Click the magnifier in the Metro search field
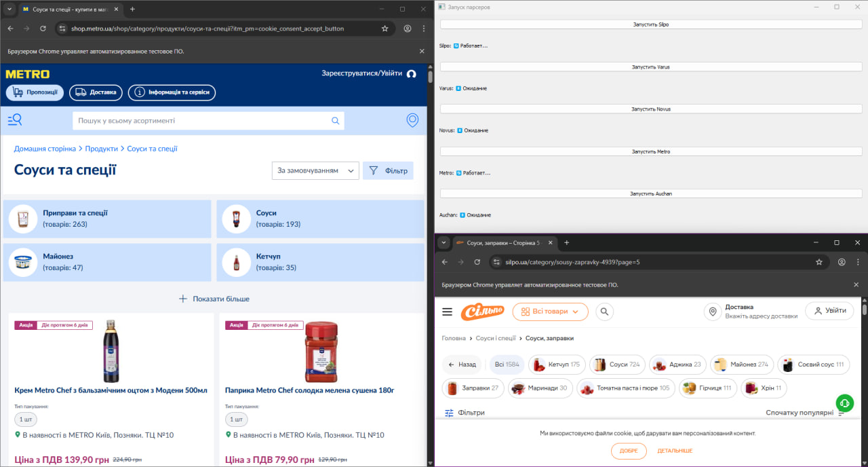Viewport: 868px width, 467px height. (x=335, y=121)
